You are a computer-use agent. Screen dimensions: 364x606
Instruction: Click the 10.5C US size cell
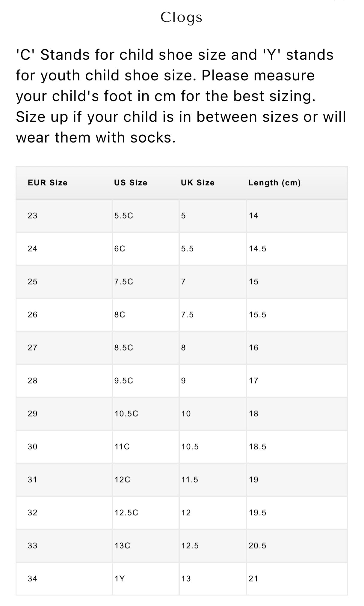tap(126, 414)
